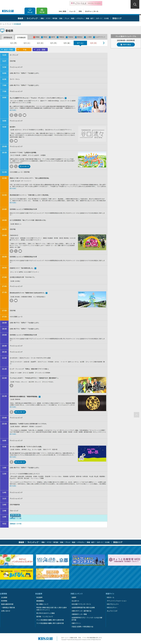Open website icon for the 8:00 きょうと経済テラス program
The width and height of the screenshot is (141, 644).
11,115
